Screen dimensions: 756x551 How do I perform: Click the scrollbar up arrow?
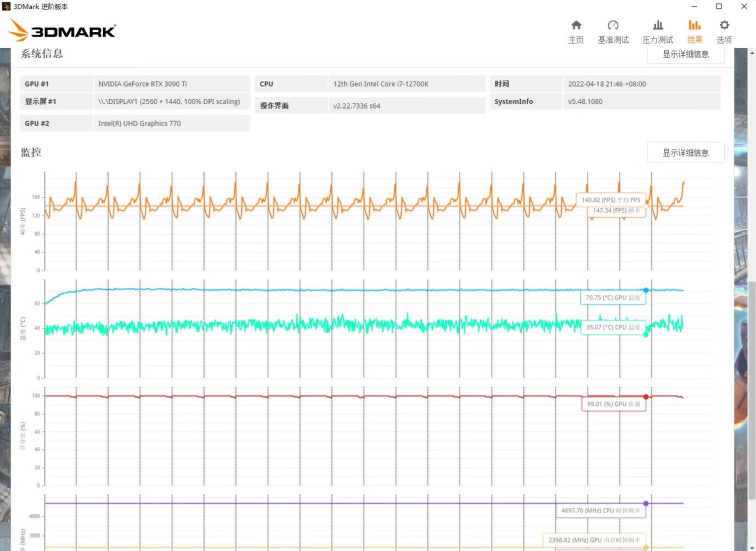[x=752, y=53]
